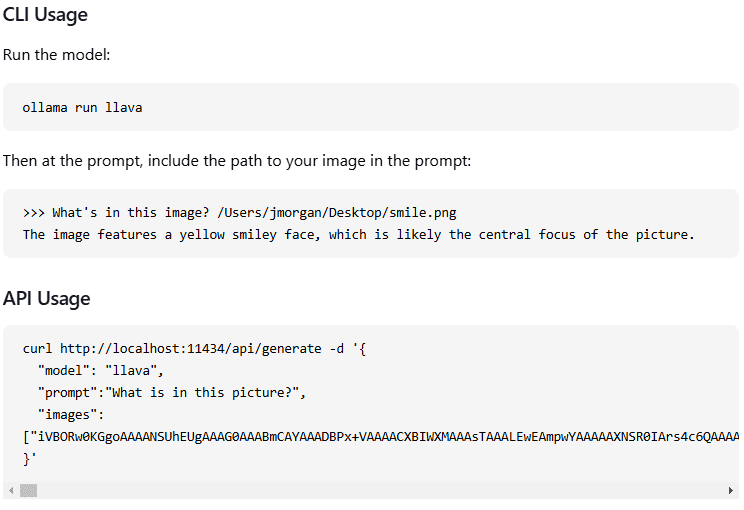Click the horizontal scrollbar's left arrow
This screenshot has width=744, height=510.
coord(11,491)
